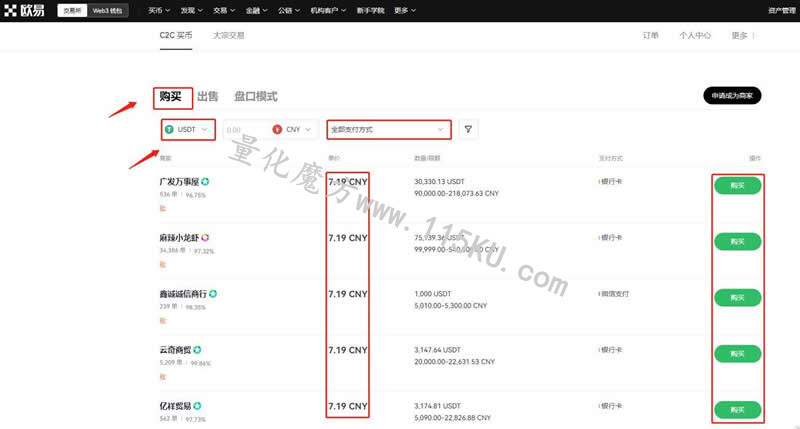This screenshot has width=800, height=429.
Task: Open the 全部支付方式 payment dropdown
Action: (389, 130)
